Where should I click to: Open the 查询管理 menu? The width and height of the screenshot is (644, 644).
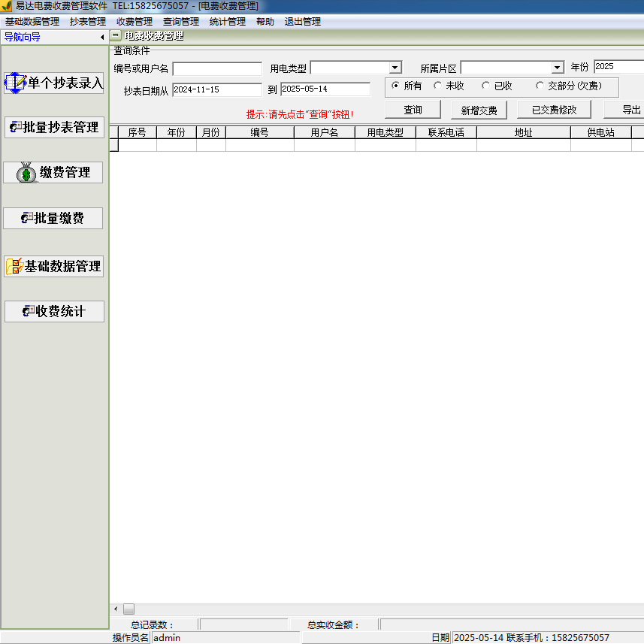[x=180, y=21]
